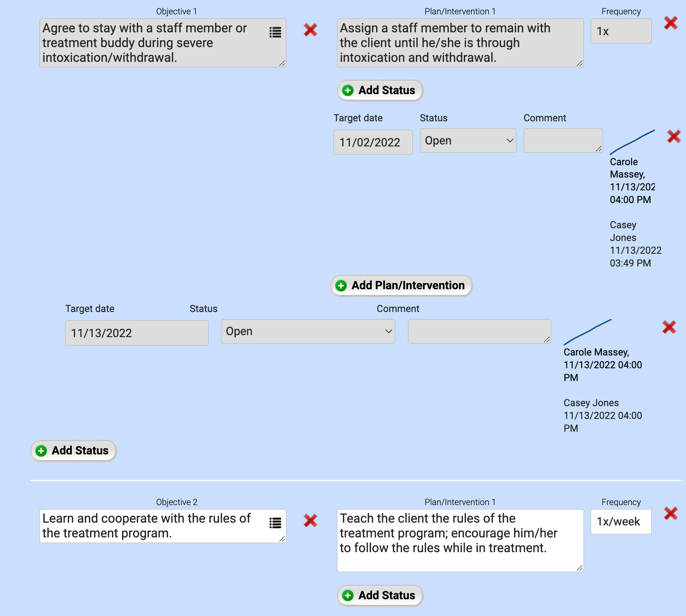Screen dimensions: 686x616
Task: Open Status dropdown for 11/13/2022 target
Action: point(308,332)
